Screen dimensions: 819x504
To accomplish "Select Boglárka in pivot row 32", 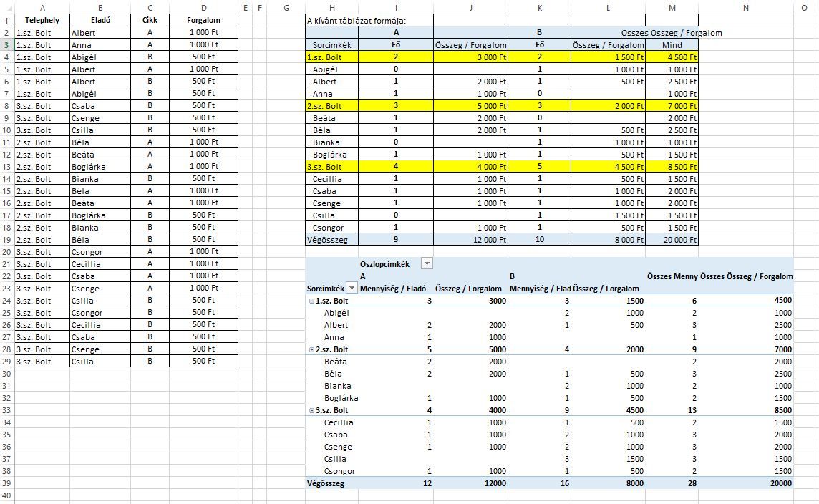I will pos(332,398).
